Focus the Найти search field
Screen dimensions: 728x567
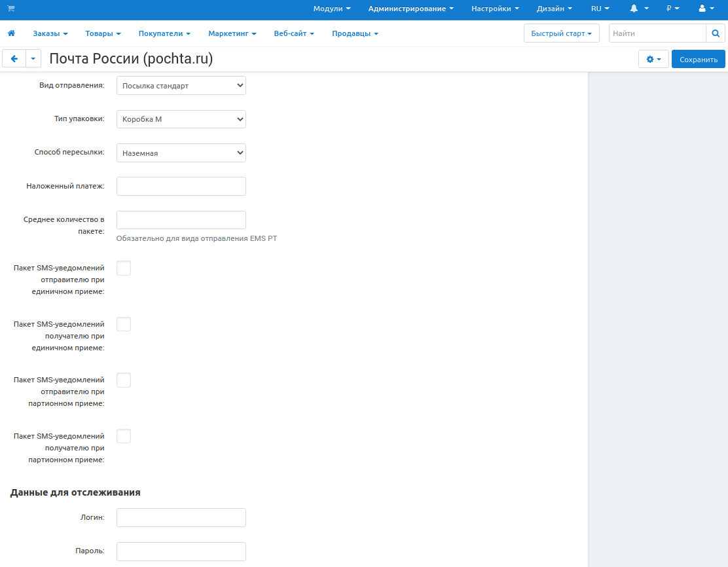click(657, 33)
